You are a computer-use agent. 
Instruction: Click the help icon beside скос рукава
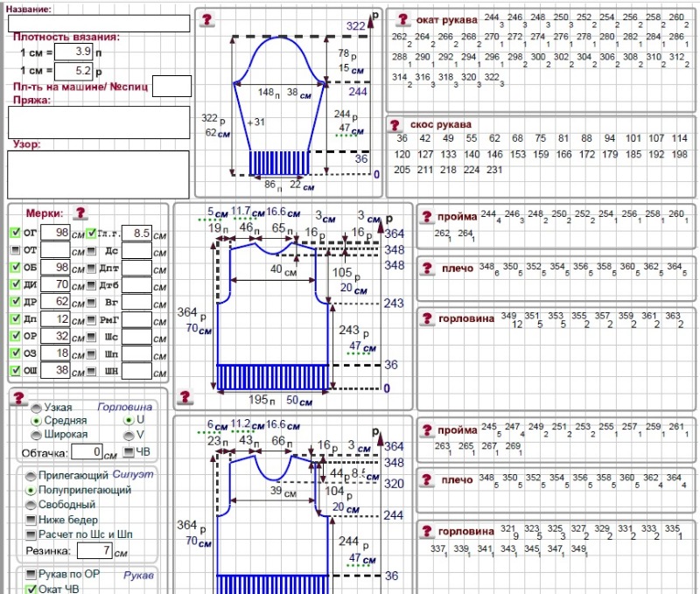point(395,125)
